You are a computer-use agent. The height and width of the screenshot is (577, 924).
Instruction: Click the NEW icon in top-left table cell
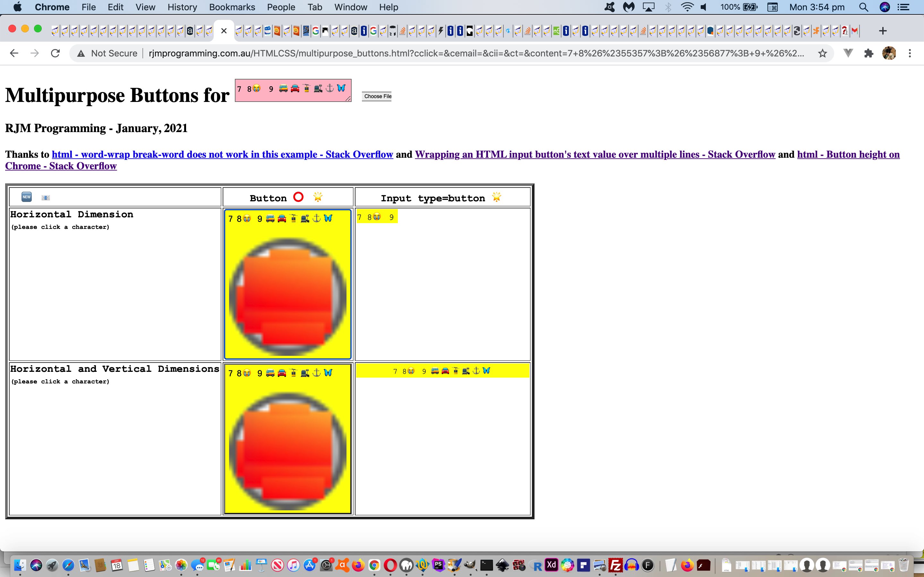(x=27, y=197)
